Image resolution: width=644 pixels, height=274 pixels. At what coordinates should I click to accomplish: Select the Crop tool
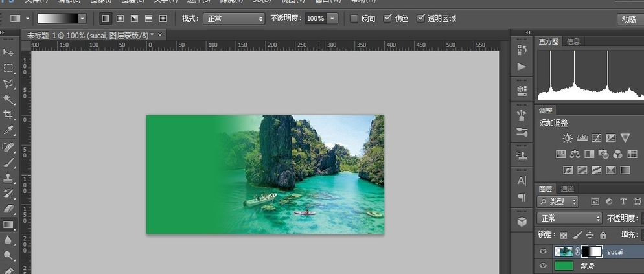[x=8, y=115]
